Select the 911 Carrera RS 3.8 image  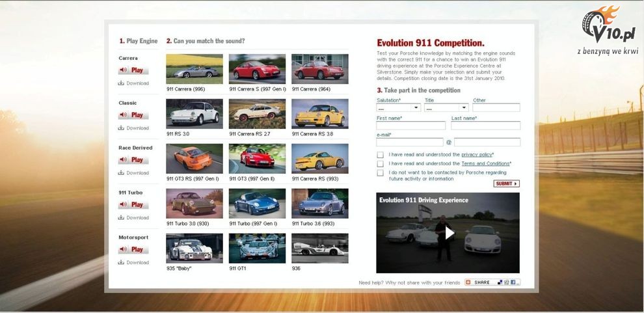320,114
